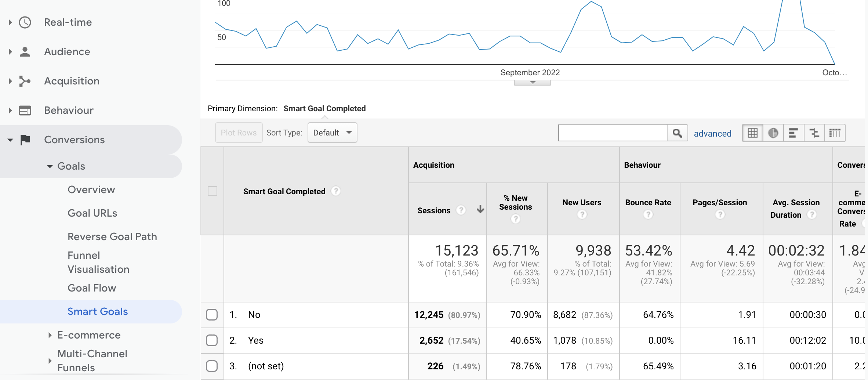Click the advanced search link
The height and width of the screenshot is (380, 868).
click(712, 133)
